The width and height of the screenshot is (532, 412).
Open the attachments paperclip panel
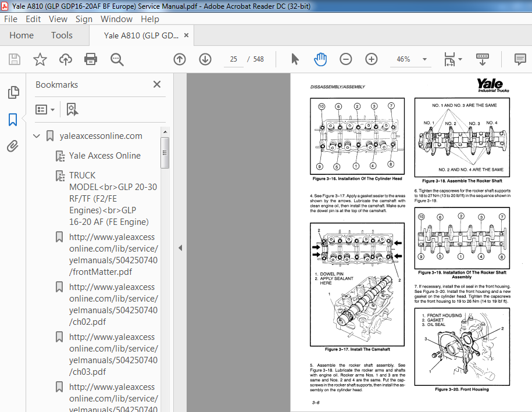tap(13, 146)
